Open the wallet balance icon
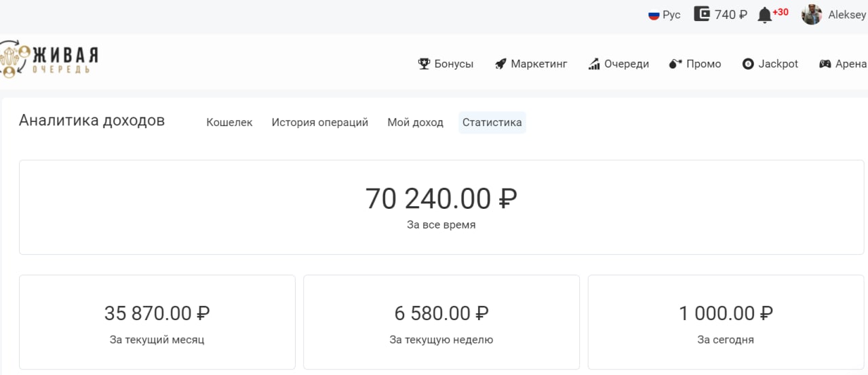Viewport: 868px width, 375px height. (702, 14)
